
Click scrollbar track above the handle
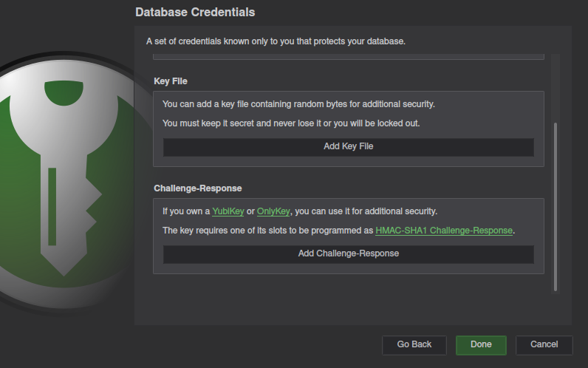[555, 88]
